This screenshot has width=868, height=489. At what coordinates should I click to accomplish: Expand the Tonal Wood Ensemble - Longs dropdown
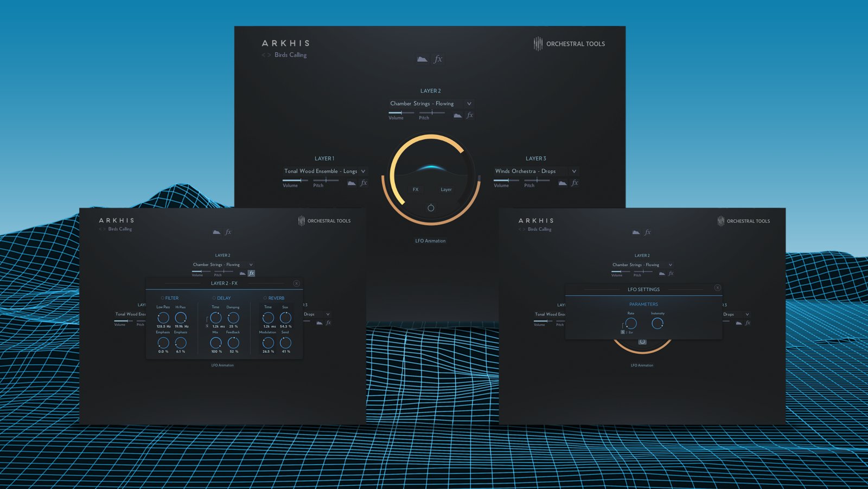(363, 171)
